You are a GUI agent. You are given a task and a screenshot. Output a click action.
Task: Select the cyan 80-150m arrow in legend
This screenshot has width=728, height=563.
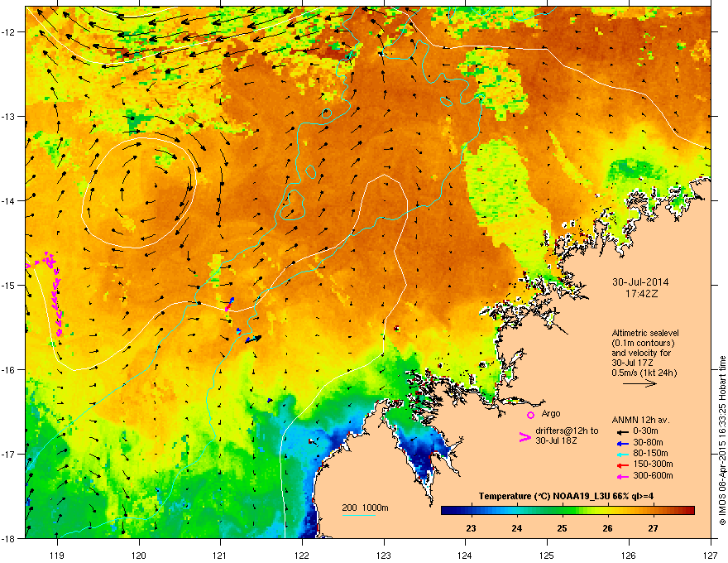click(x=622, y=454)
